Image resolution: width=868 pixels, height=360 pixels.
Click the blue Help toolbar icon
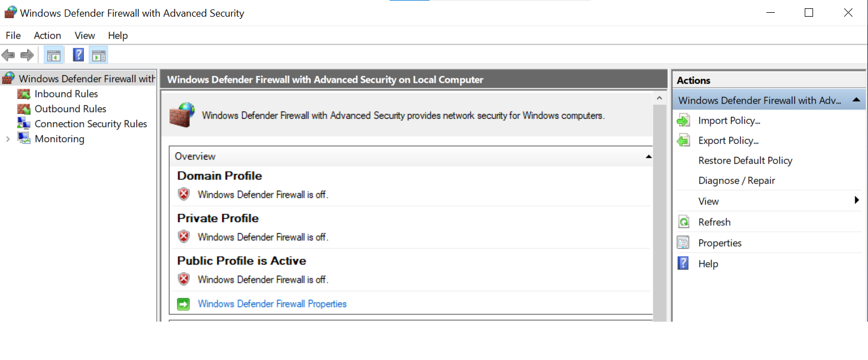tap(78, 55)
